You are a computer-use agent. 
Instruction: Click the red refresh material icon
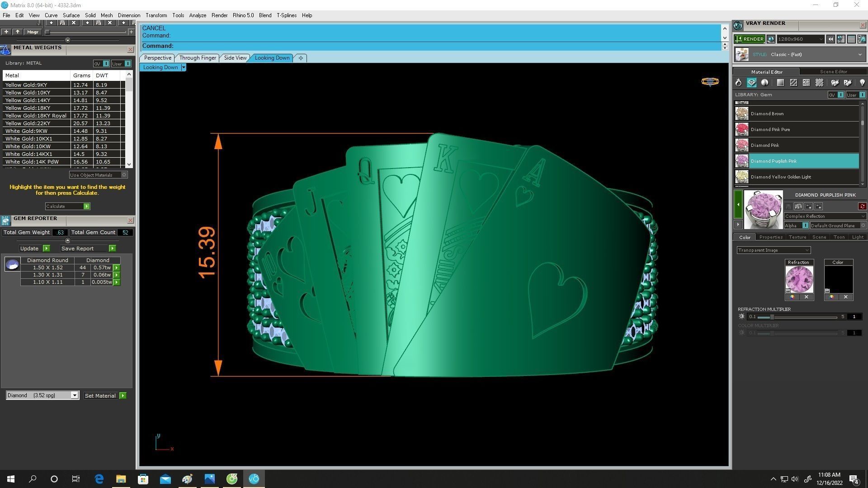(x=862, y=206)
